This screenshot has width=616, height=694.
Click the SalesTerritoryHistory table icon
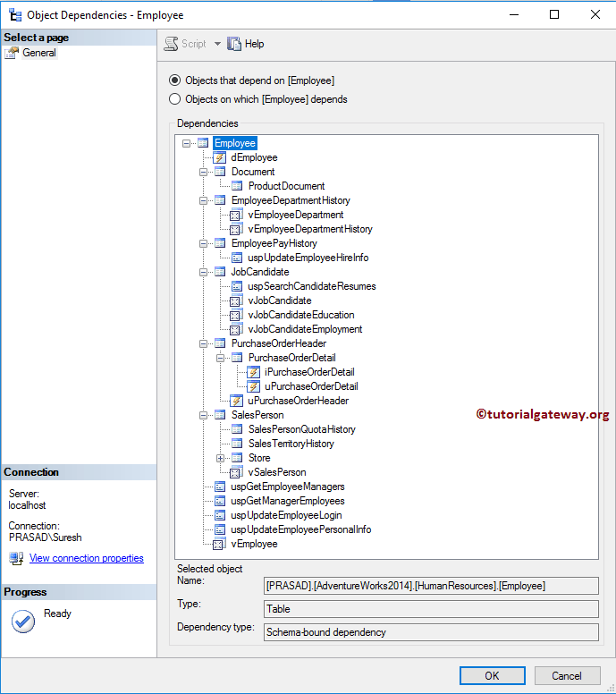pyautogui.click(x=237, y=444)
